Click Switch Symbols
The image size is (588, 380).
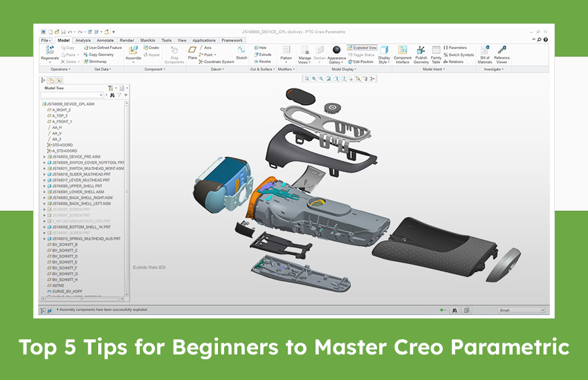click(459, 55)
